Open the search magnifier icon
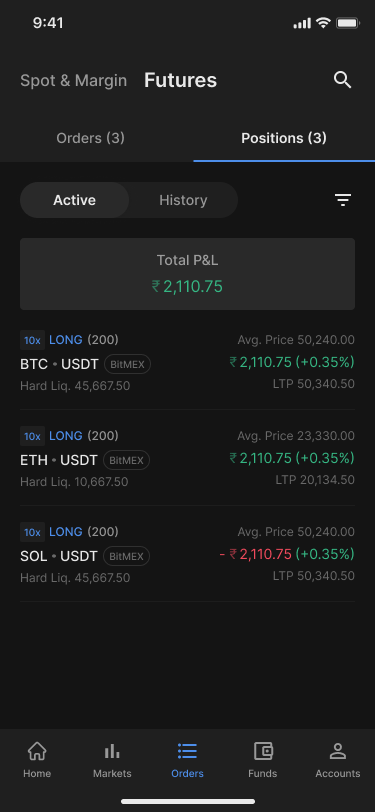The width and height of the screenshot is (375, 812). coord(342,80)
